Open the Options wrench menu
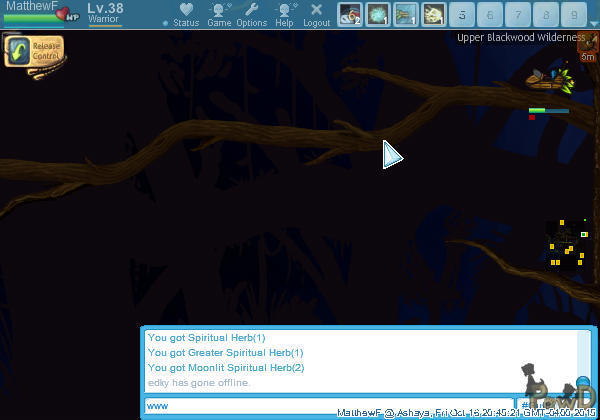 251,14
